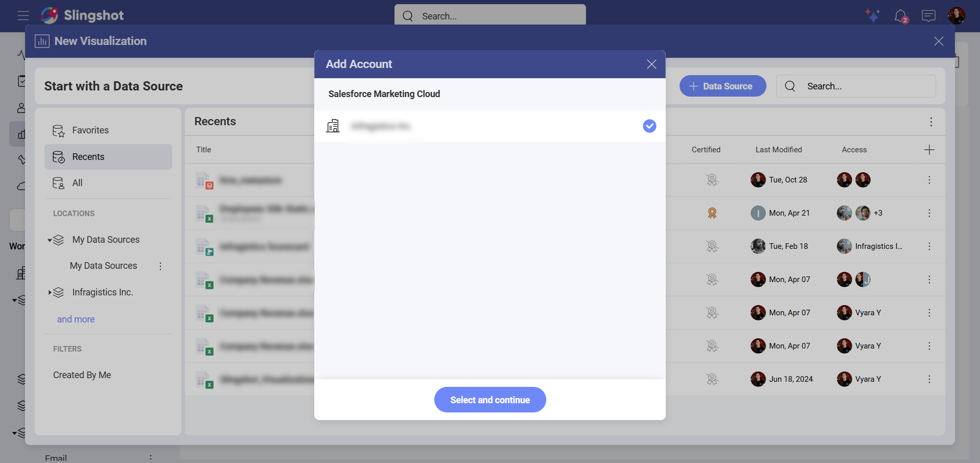Click the New Visualization chart icon

42,41
